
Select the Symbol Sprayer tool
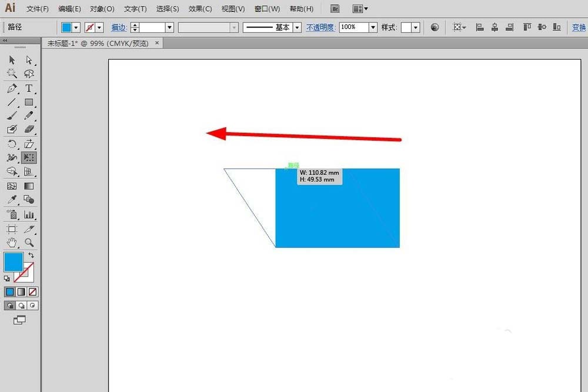point(12,215)
